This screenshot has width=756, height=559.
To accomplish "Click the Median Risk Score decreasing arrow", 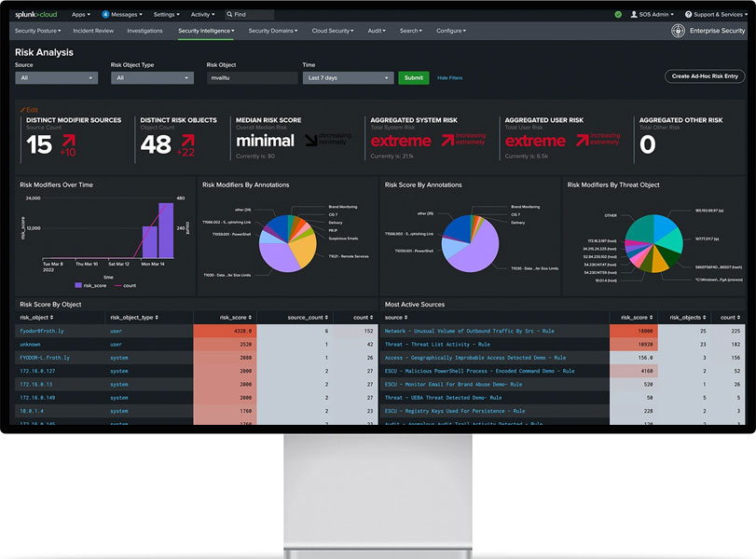I will coord(311,141).
